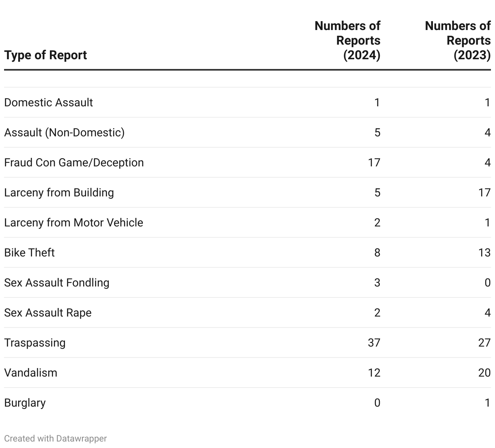Viewport: 495px width, 448px height.
Task: Click the Vandalism row label
Action: (x=31, y=373)
